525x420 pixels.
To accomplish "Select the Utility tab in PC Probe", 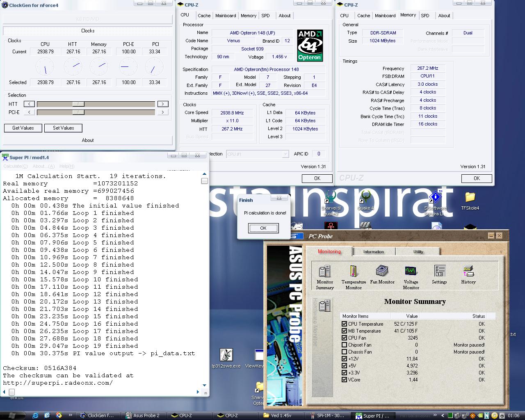I will click(x=418, y=251).
